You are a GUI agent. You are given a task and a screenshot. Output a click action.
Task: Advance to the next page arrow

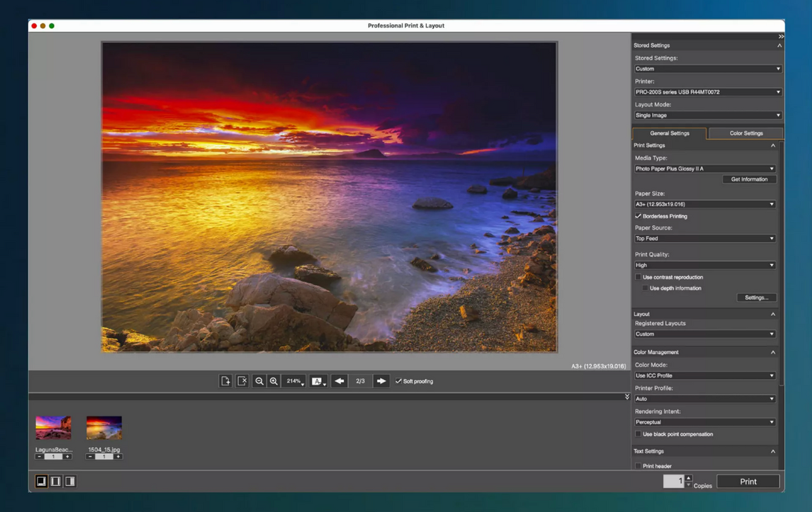tap(381, 381)
